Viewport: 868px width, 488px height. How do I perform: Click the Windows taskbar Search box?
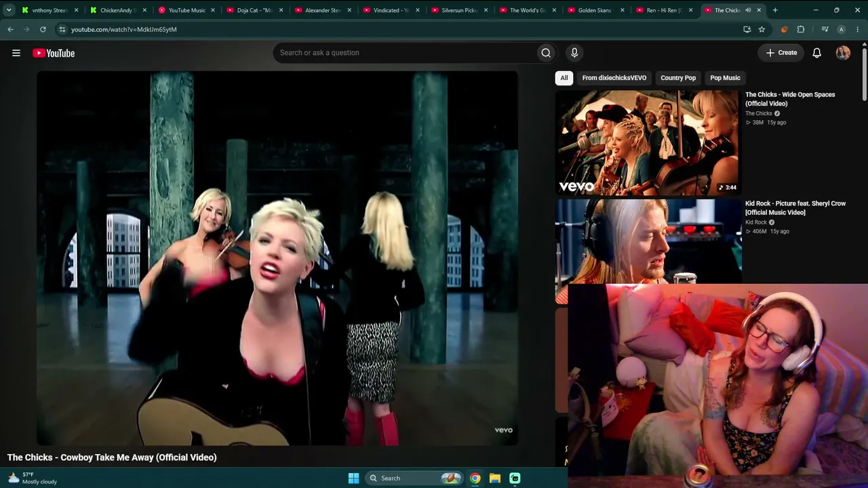click(x=414, y=478)
